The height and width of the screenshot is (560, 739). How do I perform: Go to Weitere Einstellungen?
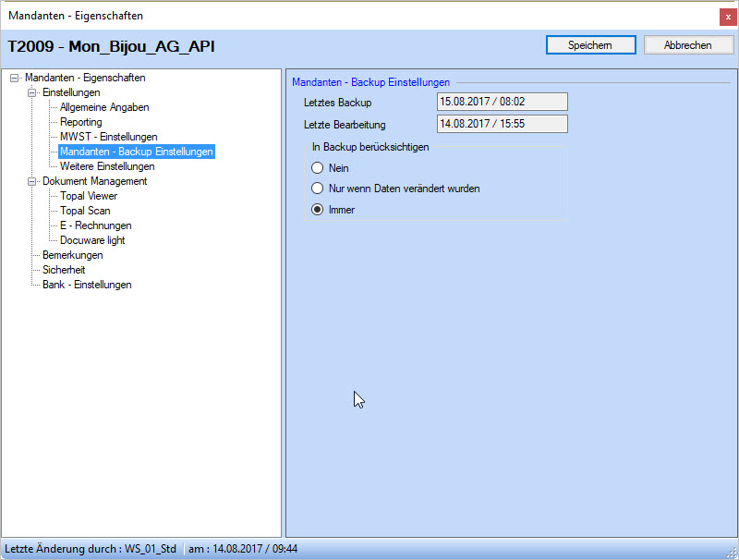tap(107, 166)
